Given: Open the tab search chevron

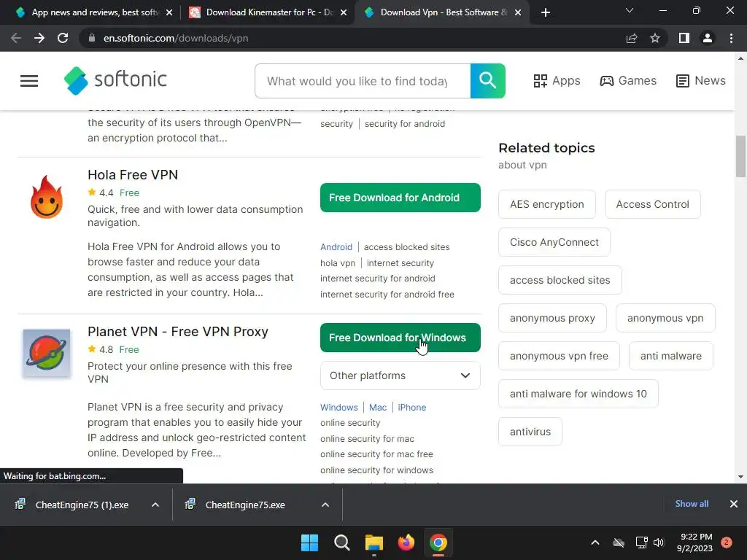Looking at the screenshot, I should (x=630, y=10).
